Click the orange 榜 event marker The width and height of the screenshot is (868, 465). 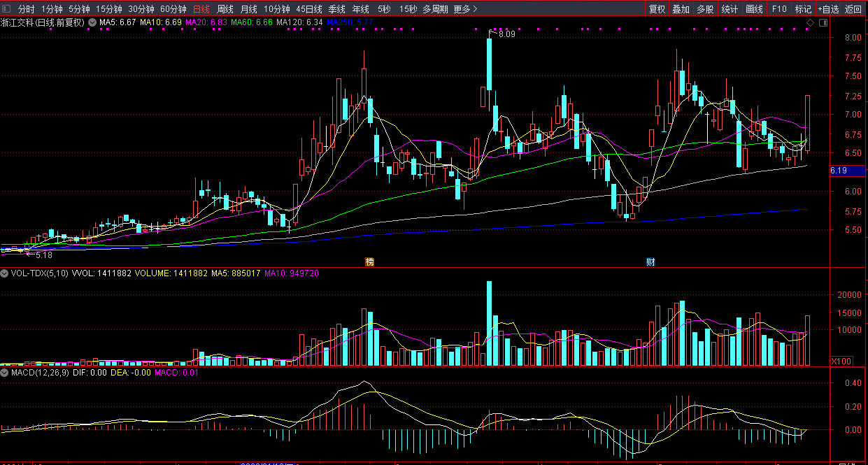click(x=369, y=262)
